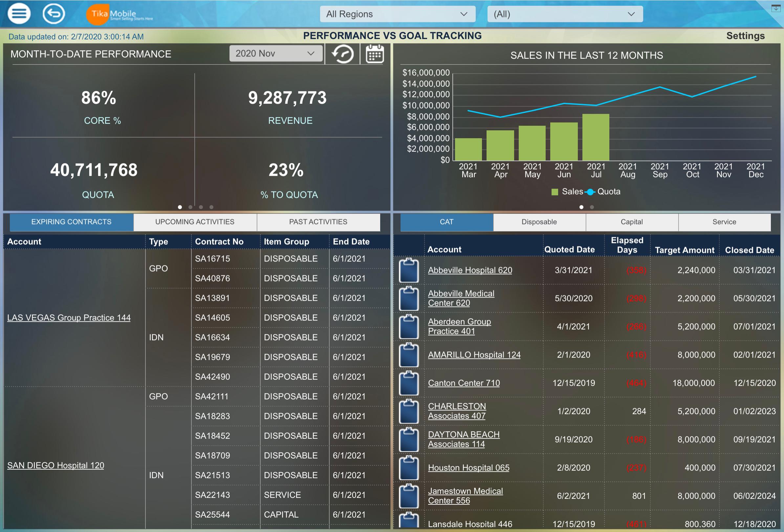Viewport: 784px width, 532px height.
Task: Switch to Past Activities tab
Action: (x=318, y=222)
